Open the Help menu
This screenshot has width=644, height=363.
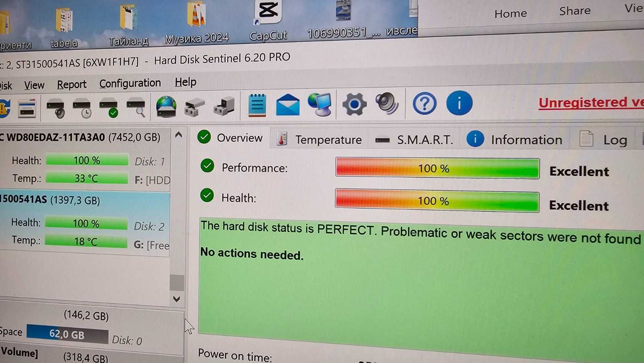coord(186,82)
